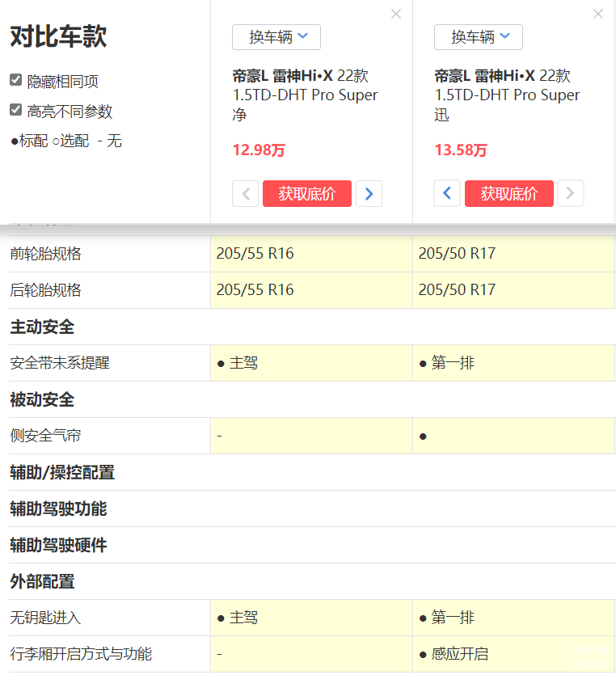The image size is (616, 675).
Task: Click the 前轮胎规格 row label
Action: pyautogui.click(x=45, y=254)
